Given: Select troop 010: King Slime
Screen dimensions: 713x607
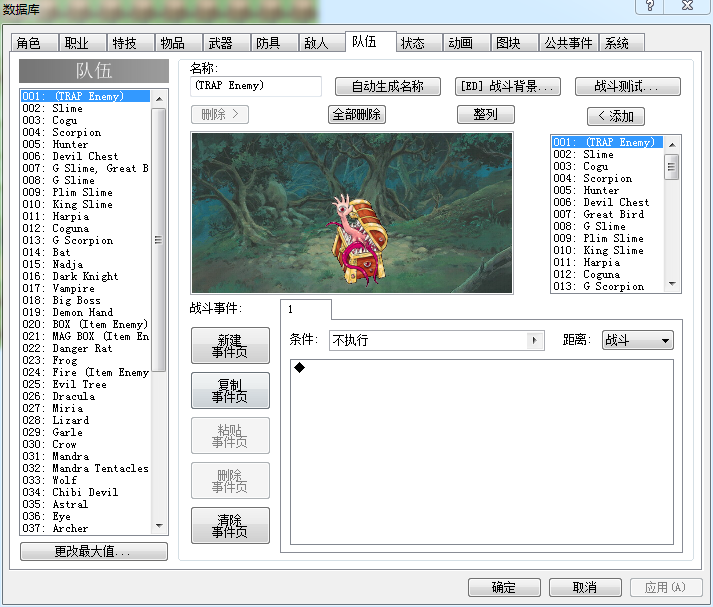Looking at the screenshot, I should pos(85,204).
